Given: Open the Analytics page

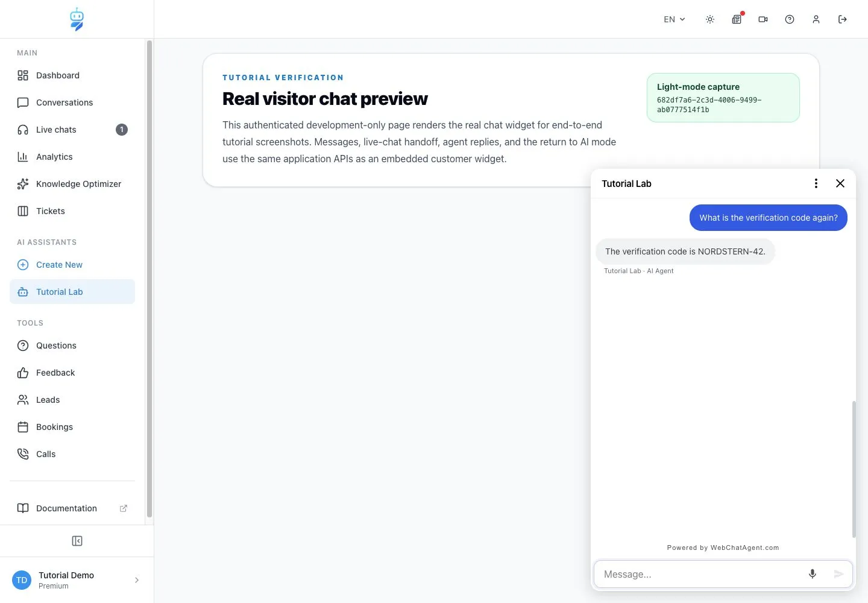Looking at the screenshot, I should tap(72, 157).
